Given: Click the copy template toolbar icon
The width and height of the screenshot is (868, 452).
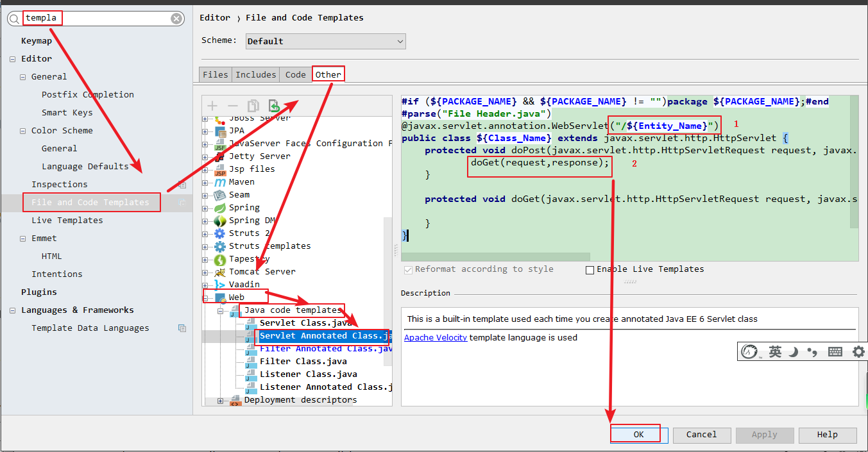Looking at the screenshot, I should pyautogui.click(x=253, y=106).
